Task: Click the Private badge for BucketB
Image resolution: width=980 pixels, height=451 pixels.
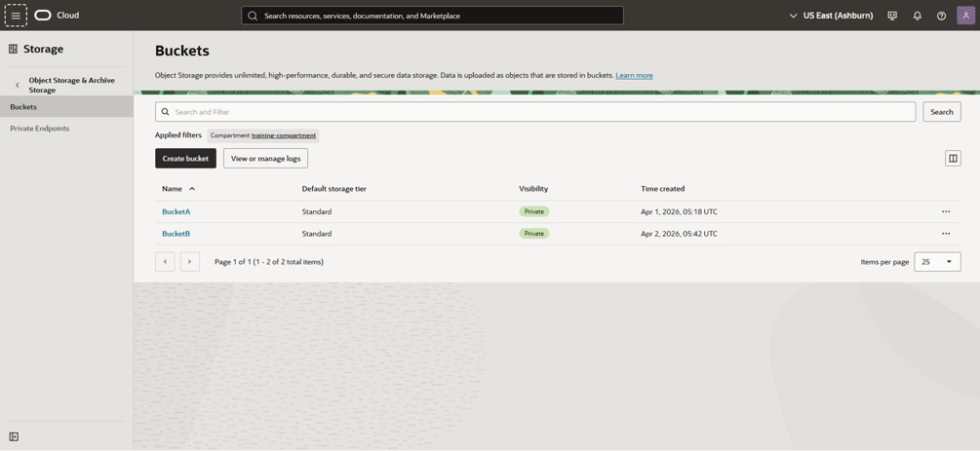Action: point(534,234)
